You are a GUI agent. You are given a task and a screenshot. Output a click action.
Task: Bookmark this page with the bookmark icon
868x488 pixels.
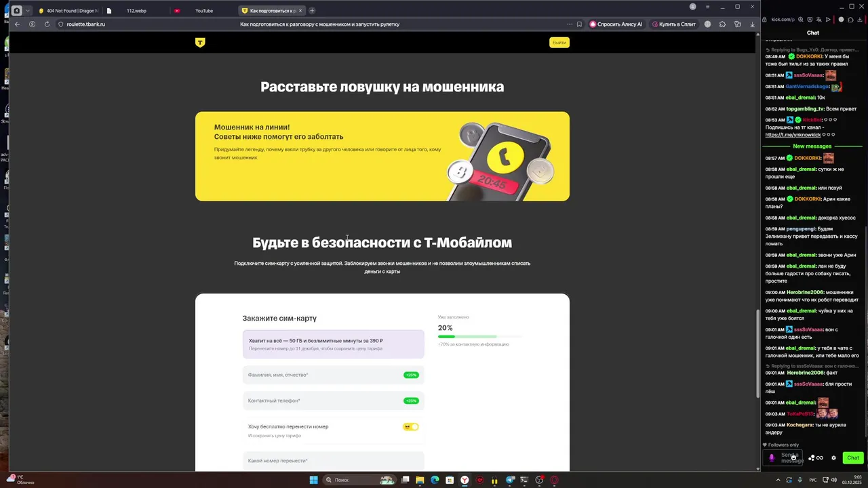(x=579, y=24)
